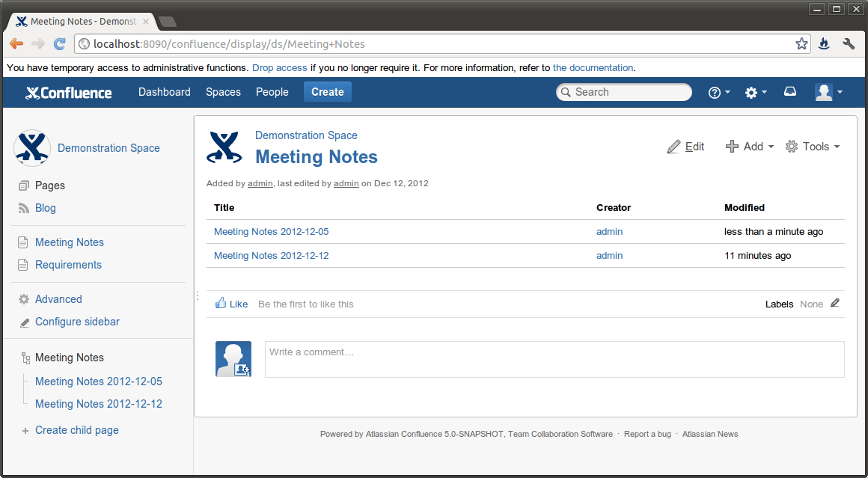Select Meeting Notes 2012-12-05 in sidebar tree
868x478 pixels.
tap(99, 382)
